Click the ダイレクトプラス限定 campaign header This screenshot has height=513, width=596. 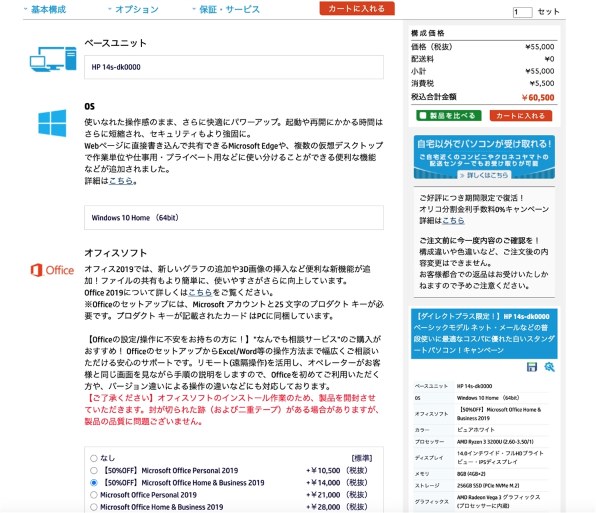click(x=484, y=333)
